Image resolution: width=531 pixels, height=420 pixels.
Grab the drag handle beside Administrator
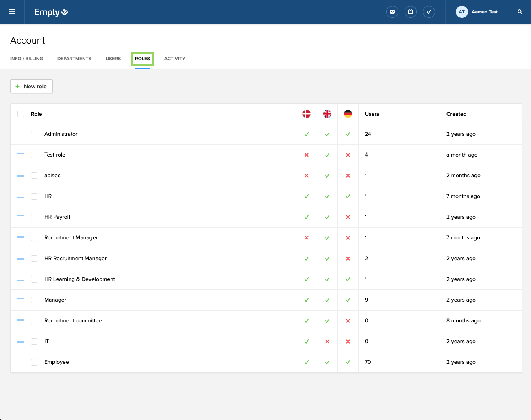click(x=21, y=134)
